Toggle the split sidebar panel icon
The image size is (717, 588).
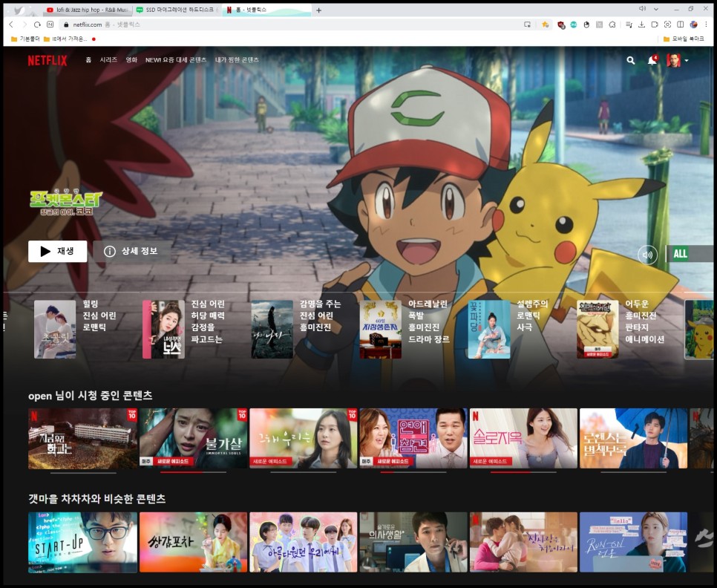coord(681,24)
